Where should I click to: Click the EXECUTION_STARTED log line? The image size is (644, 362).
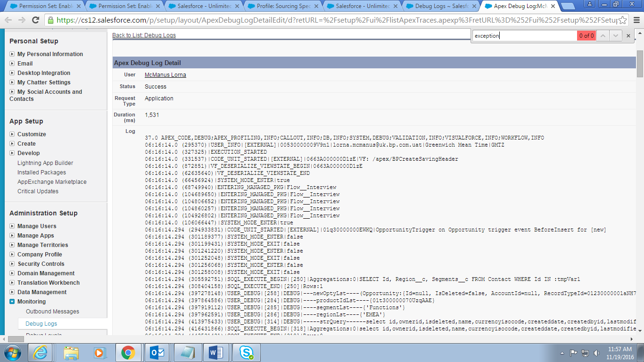(x=206, y=152)
